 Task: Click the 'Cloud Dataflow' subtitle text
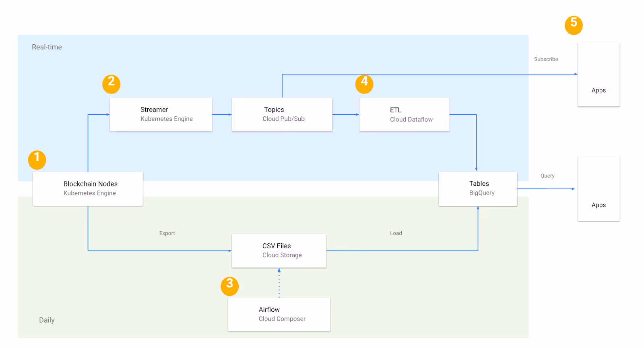(411, 120)
